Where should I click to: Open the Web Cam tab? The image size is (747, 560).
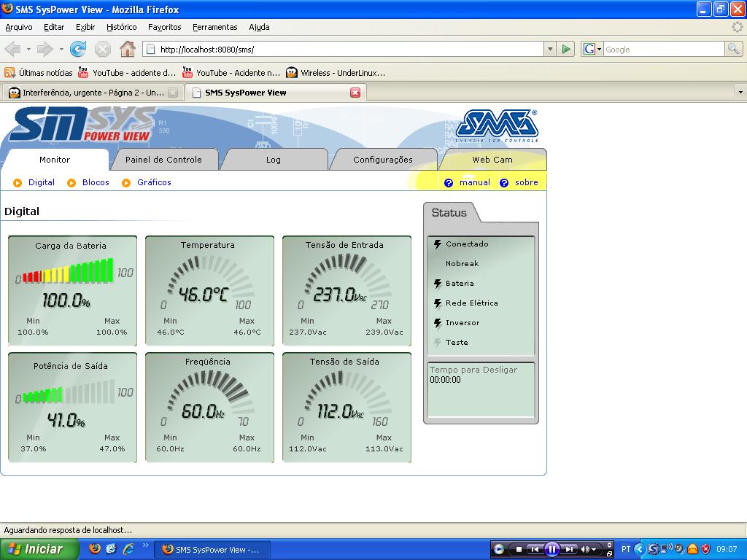click(x=492, y=160)
